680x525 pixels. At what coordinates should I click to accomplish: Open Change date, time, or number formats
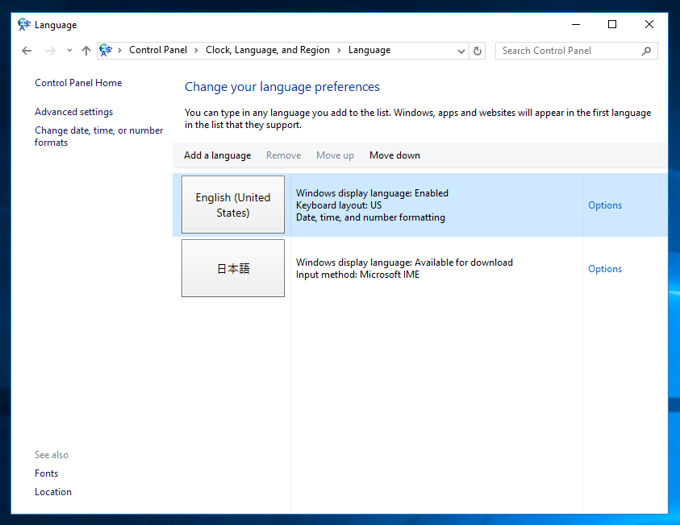point(99,137)
